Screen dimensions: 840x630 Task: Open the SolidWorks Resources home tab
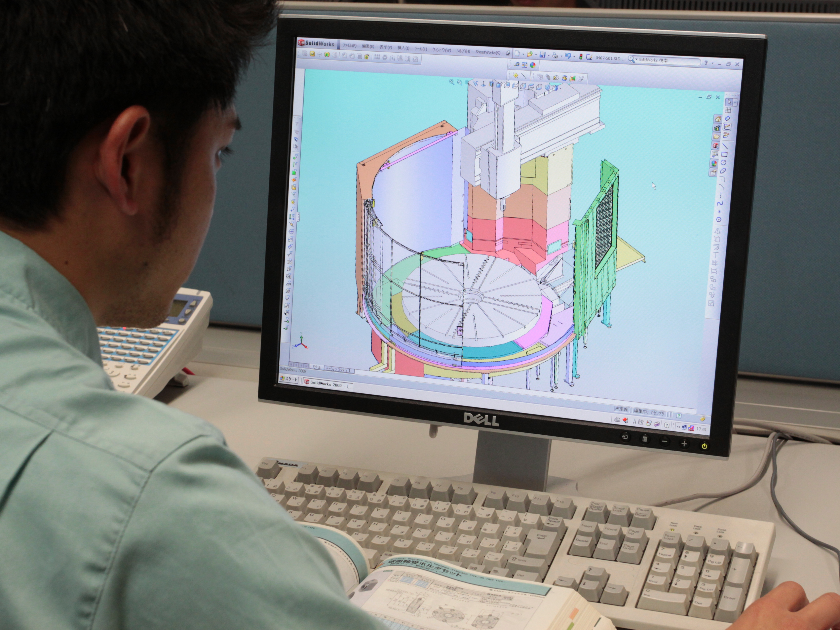click(x=718, y=119)
